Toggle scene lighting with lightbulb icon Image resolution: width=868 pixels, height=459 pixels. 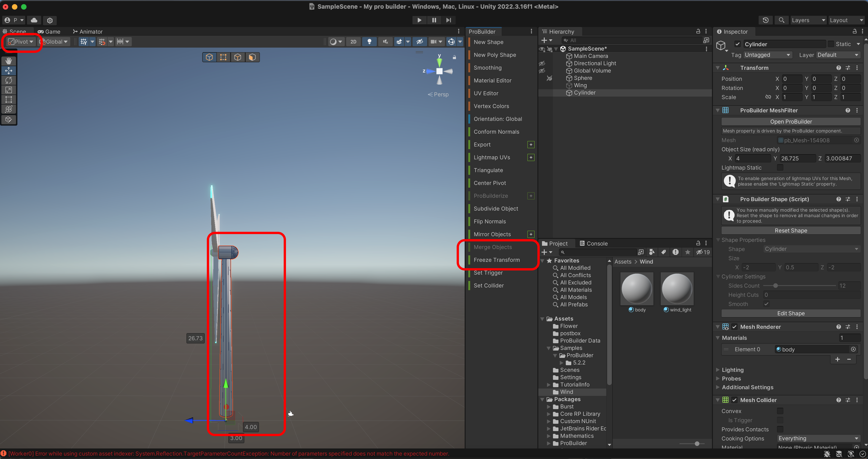pos(369,41)
